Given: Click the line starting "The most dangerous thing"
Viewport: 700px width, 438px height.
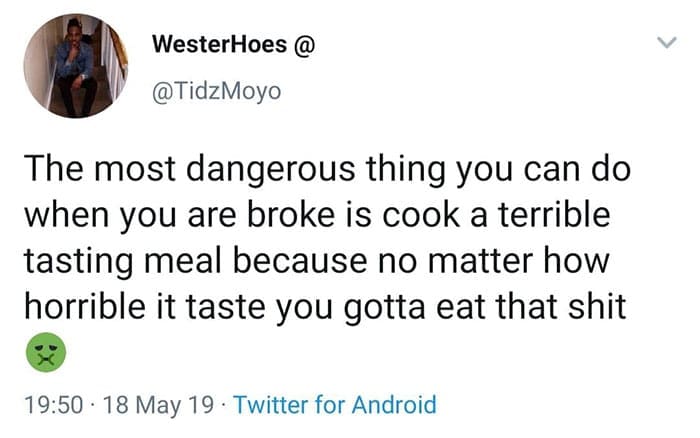Looking at the screenshot, I should [x=326, y=170].
